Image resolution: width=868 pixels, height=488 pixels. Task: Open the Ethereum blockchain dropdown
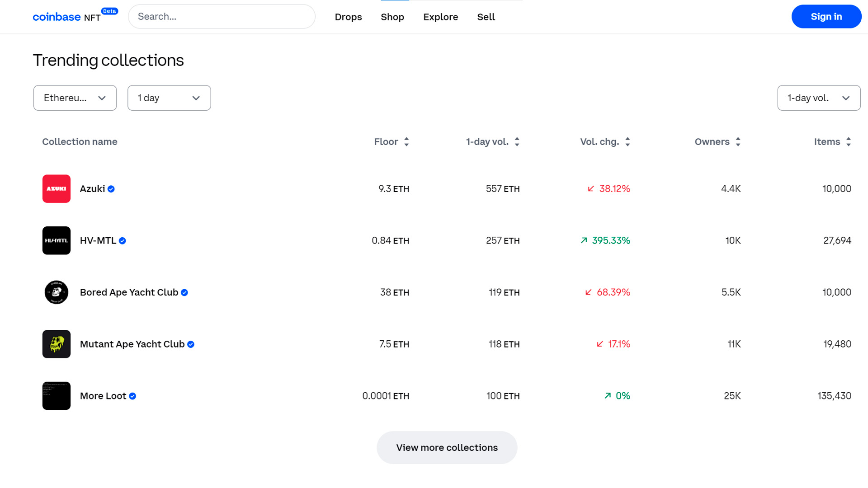[x=75, y=98]
